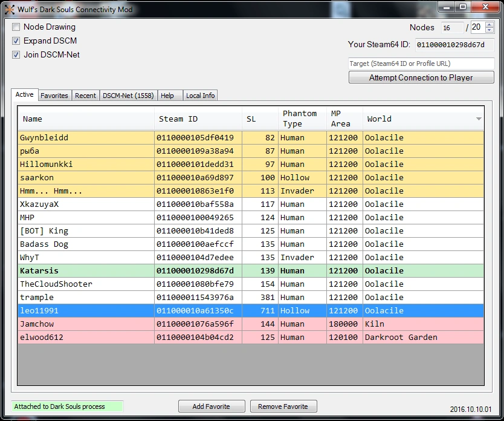Increase the max Nodes stepper value
Screen dimensions: 504x421
489,24
